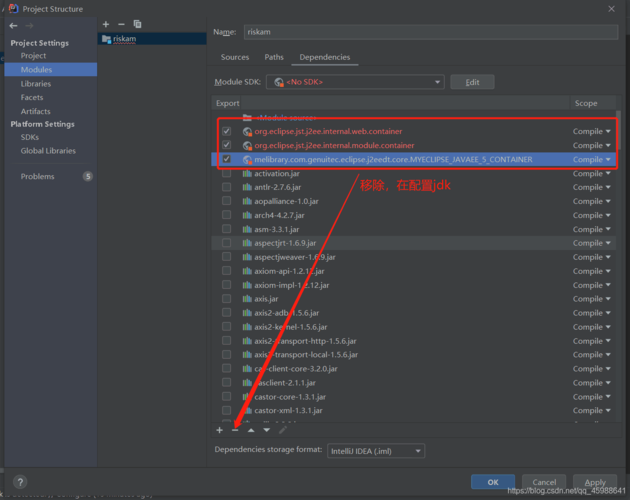Image resolution: width=630 pixels, height=500 pixels.
Task: Click the dependency list vertical scrollbar
Action: click(619, 129)
